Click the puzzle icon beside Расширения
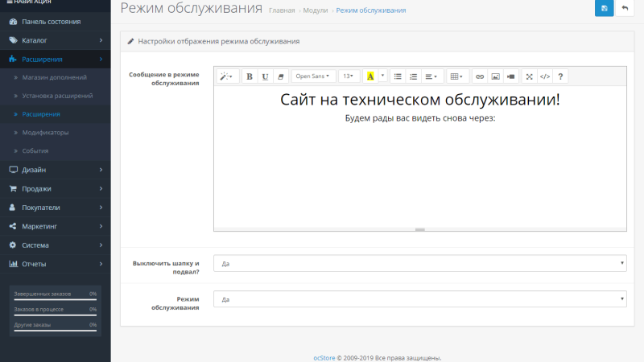Screen dimensions: 644x362 point(13,59)
